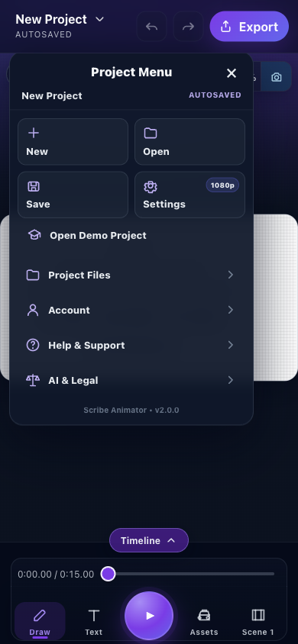This screenshot has width=298, height=644.
Task: Expand the Project Files chevron arrow
Action: point(231,275)
